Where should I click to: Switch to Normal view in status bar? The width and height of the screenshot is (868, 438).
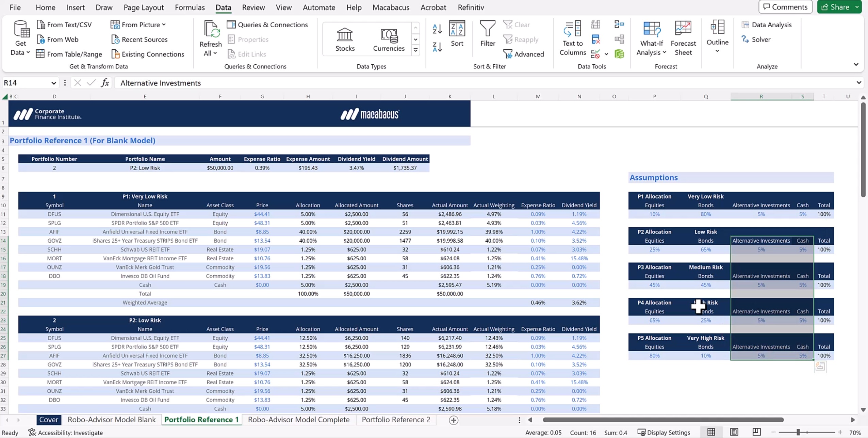(711, 432)
